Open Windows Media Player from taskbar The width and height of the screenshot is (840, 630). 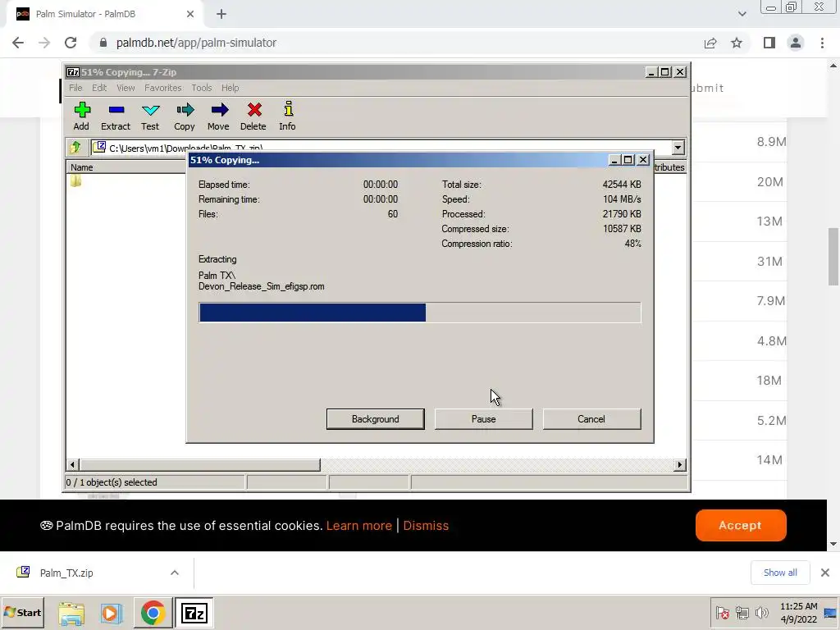(x=112, y=613)
